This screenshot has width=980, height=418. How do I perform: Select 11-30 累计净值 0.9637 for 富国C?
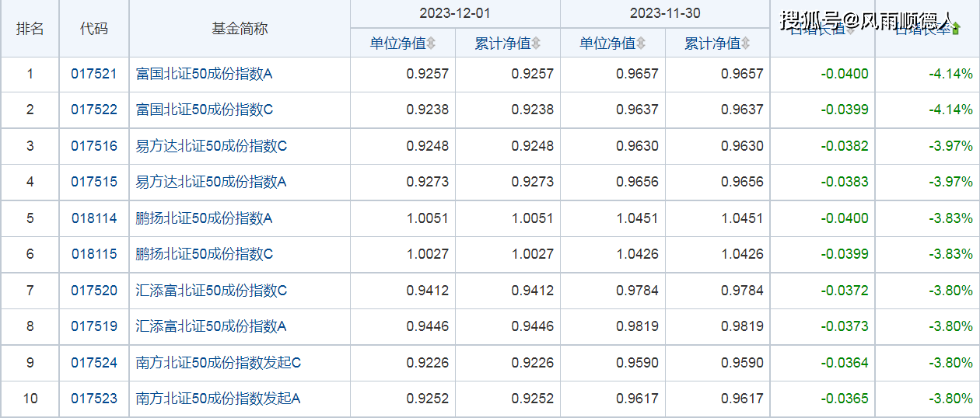click(742, 110)
